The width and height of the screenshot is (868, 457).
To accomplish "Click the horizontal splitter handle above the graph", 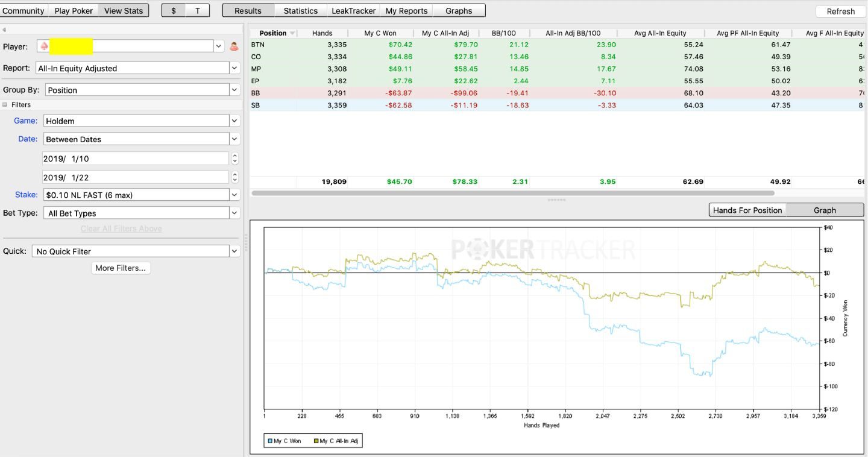I will 556,200.
